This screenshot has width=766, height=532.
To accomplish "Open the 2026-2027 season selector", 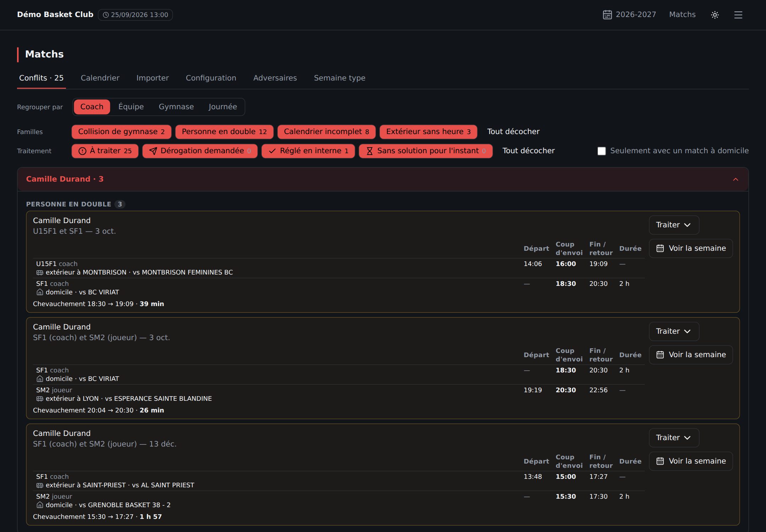I will pos(629,15).
